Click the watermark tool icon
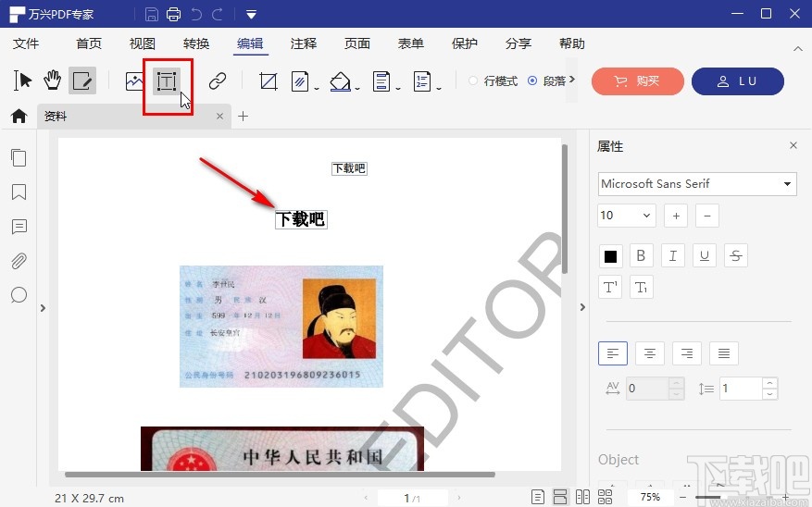Screen dimensions: 812x507 (x=300, y=81)
